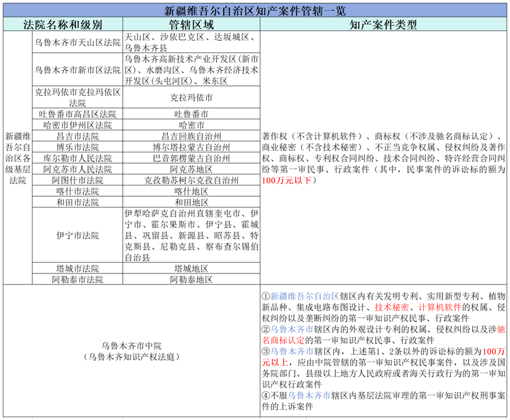
Task: Click the 伊宁市法院 cell
Action: [x=77, y=236]
